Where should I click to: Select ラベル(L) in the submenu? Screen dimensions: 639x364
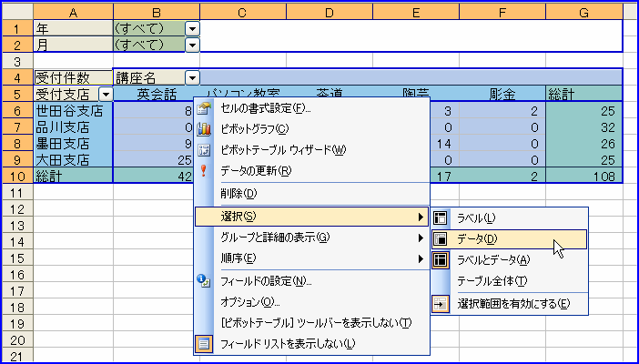point(510,218)
